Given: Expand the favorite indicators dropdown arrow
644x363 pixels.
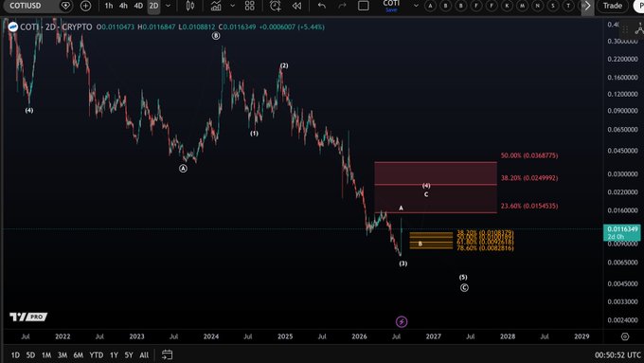Looking at the screenshot, I should click(x=232, y=6).
